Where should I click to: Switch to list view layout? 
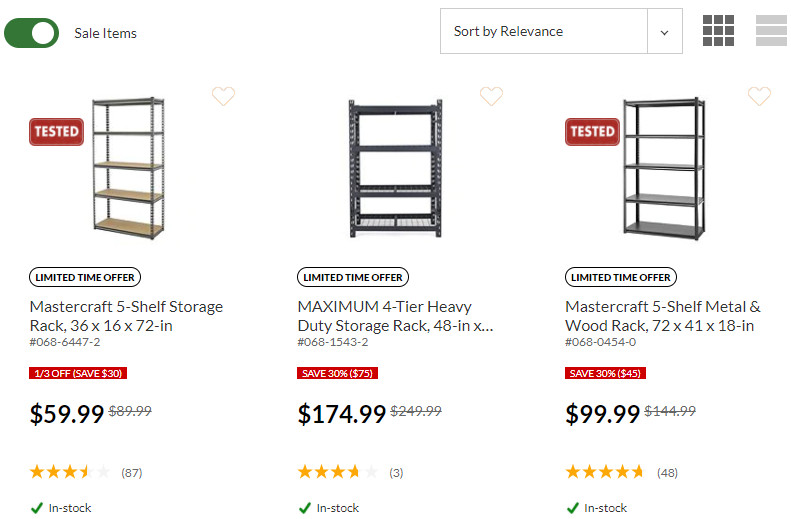(x=771, y=31)
